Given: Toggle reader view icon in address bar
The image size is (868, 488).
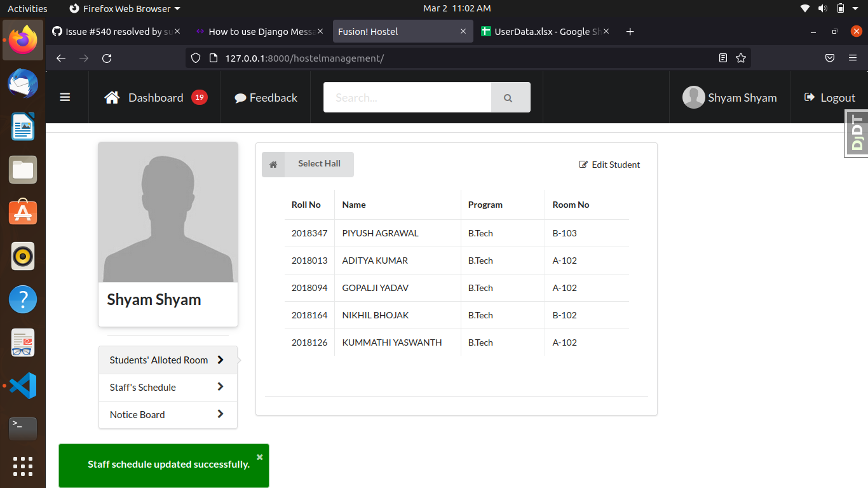Looking at the screenshot, I should (722, 58).
